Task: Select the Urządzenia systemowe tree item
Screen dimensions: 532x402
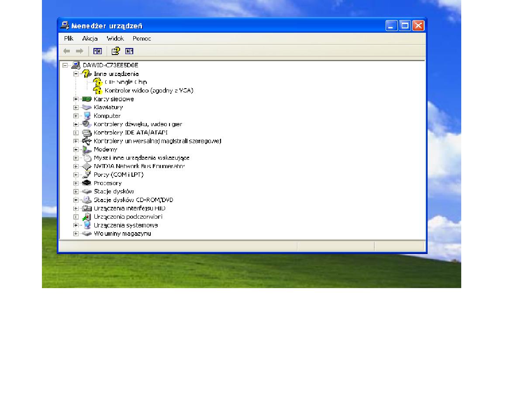Action: click(126, 225)
